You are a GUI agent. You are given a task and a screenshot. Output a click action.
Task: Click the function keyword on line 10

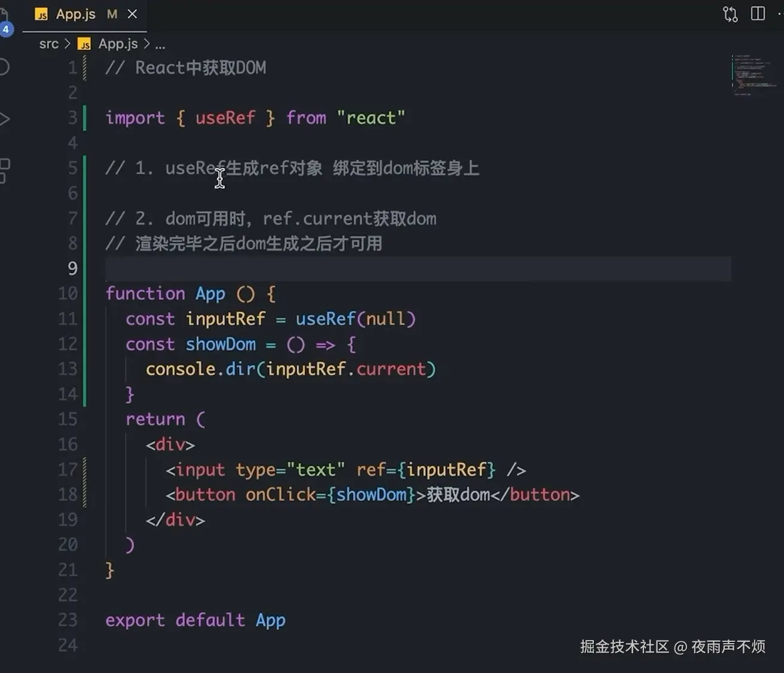[x=145, y=294]
